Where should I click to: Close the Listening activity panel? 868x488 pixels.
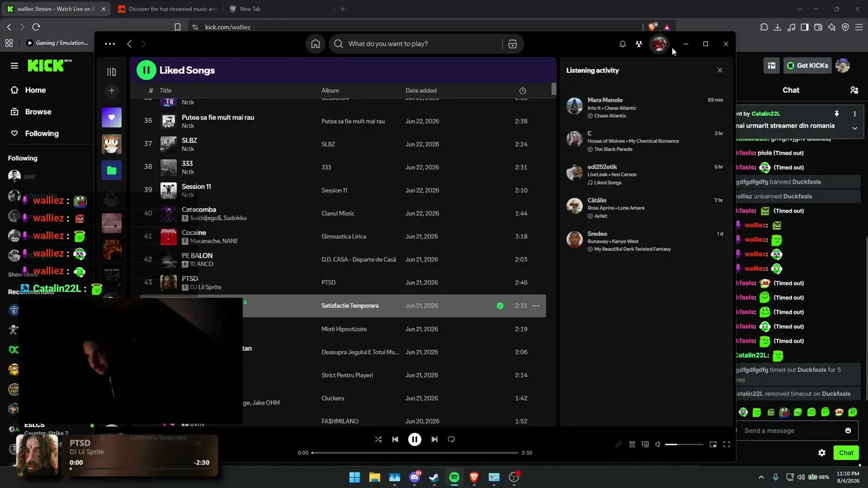(x=719, y=70)
